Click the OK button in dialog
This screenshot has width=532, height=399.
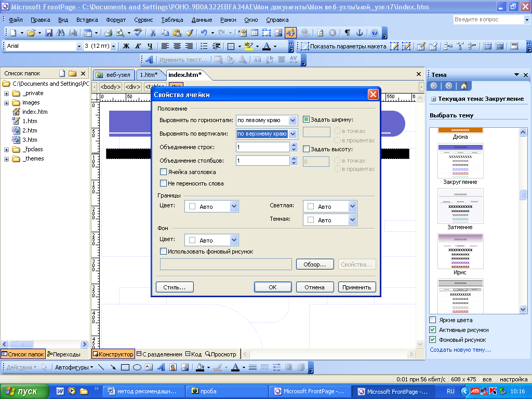[x=273, y=287]
